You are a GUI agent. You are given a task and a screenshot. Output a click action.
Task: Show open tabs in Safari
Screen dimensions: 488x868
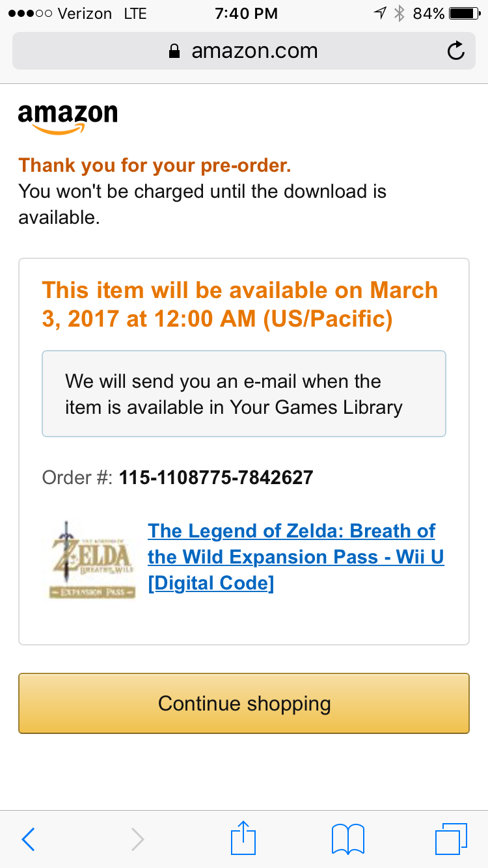pyautogui.click(x=450, y=839)
